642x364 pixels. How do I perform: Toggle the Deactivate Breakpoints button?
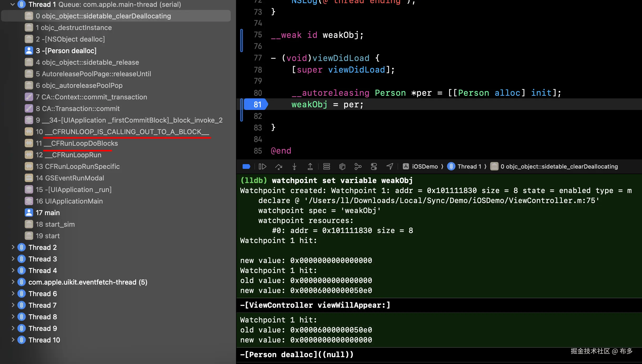246,166
